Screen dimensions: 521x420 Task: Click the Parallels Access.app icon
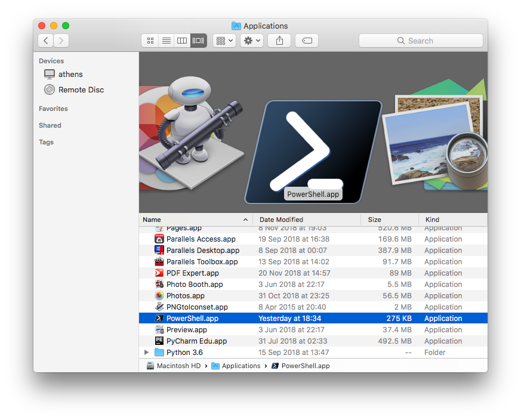point(159,239)
